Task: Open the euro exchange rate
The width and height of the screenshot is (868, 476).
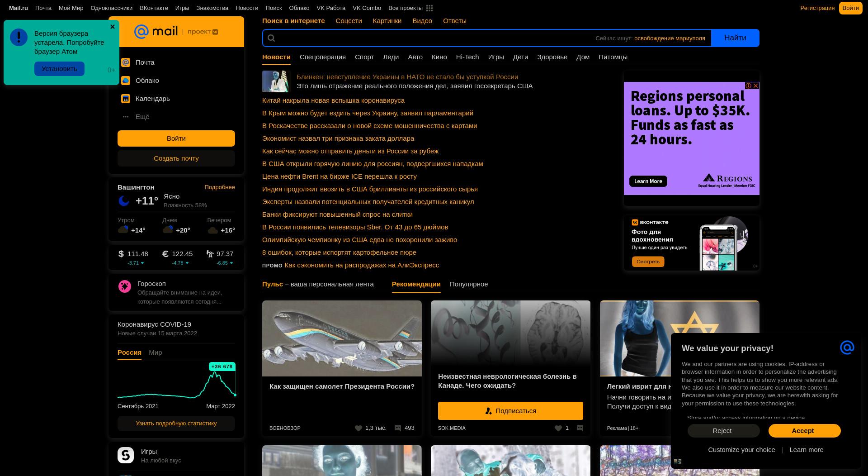Action: pos(177,257)
